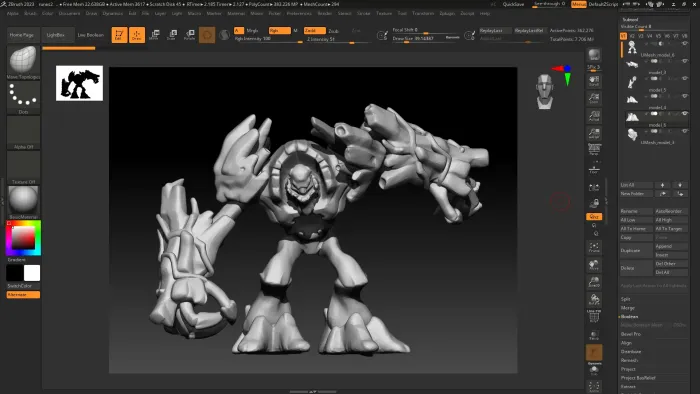This screenshot has width=700, height=394.
Task: Click the Actual size button
Action: pos(594,116)
